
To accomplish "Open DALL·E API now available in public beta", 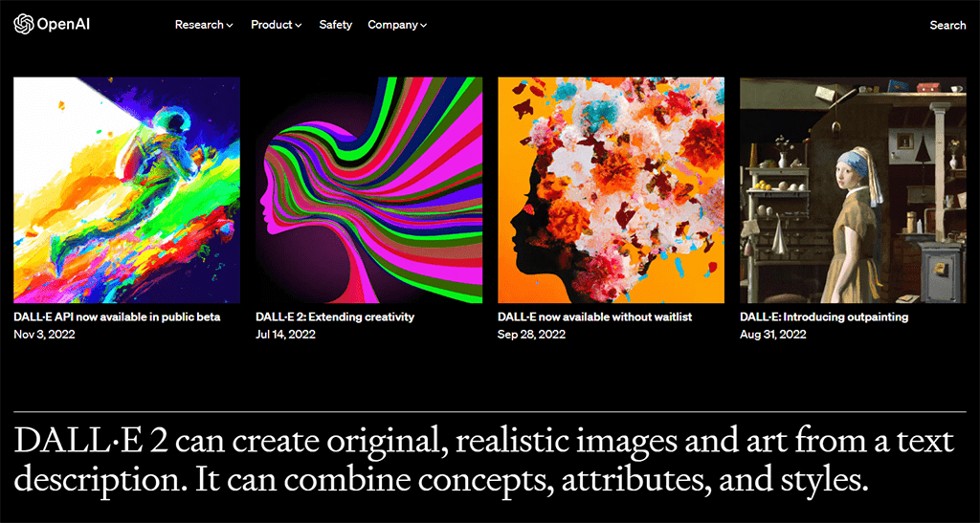I will pos(117,317).
